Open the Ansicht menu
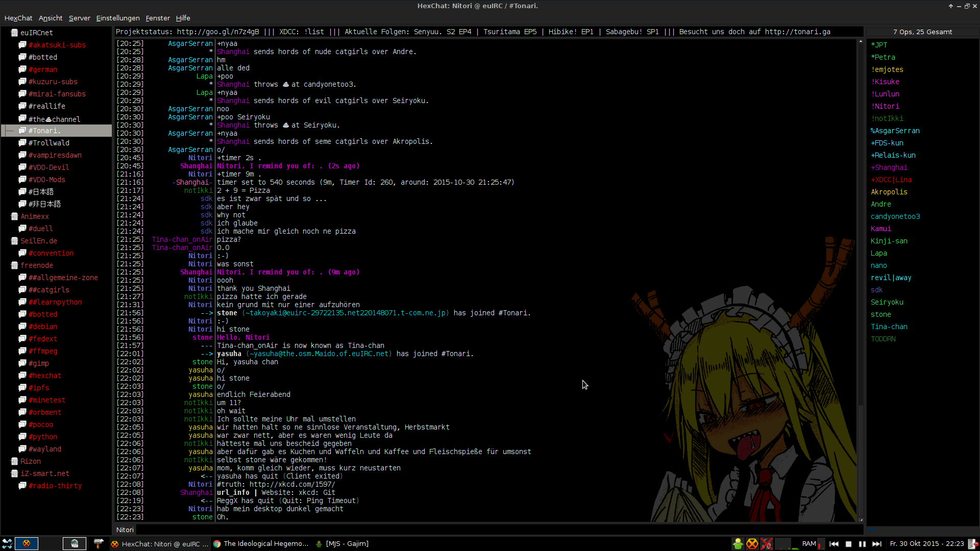 pyautogui.click(x=51, y=18)
